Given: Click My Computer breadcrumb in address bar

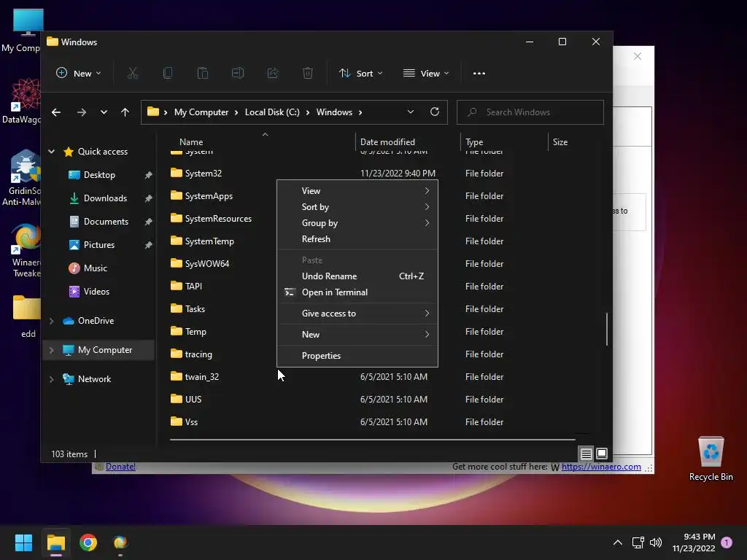Looking at the screenshot, I should [201, 112].
